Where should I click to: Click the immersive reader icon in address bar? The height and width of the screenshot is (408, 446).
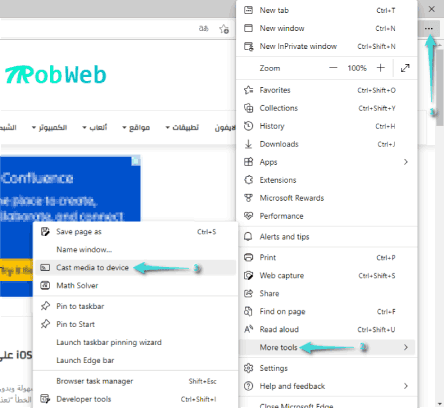click(x=203, y=29)
